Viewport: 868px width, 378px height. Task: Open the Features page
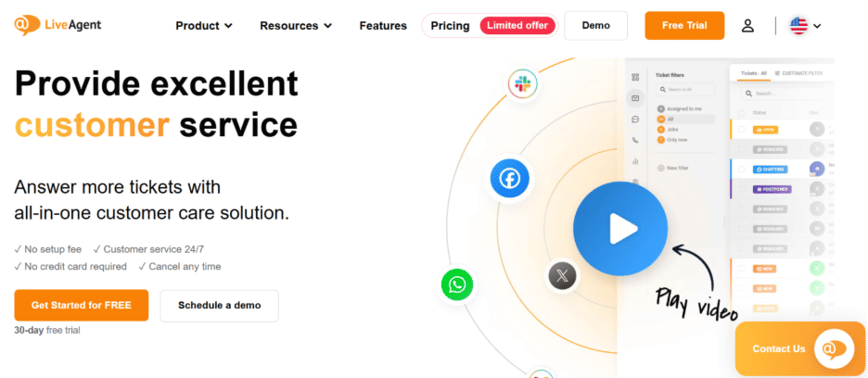(383, 25)
